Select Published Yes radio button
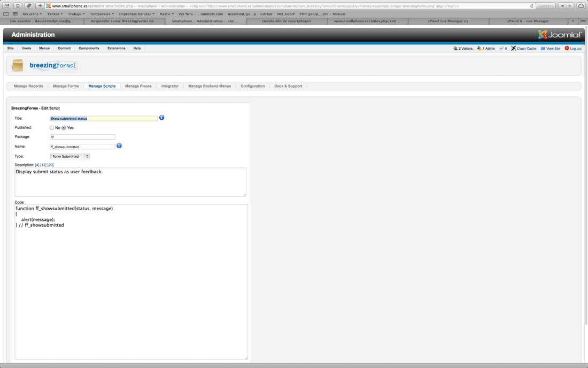588x368 pixels. tap(64, 128)
